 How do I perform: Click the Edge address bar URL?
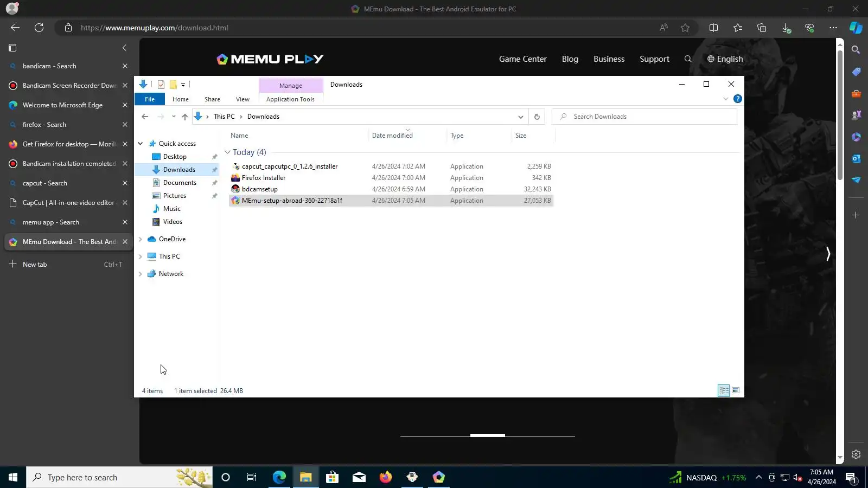point(155,28)
